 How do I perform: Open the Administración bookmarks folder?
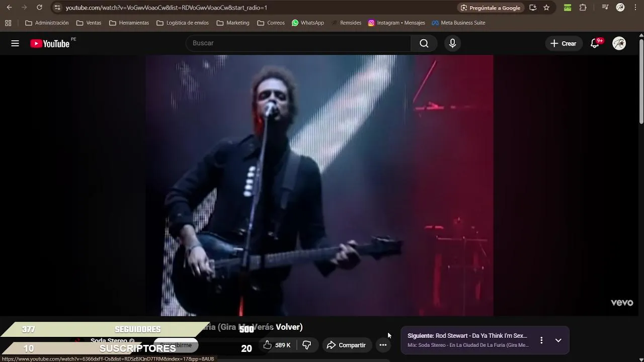pyautogui.click(x=47, y=23)
